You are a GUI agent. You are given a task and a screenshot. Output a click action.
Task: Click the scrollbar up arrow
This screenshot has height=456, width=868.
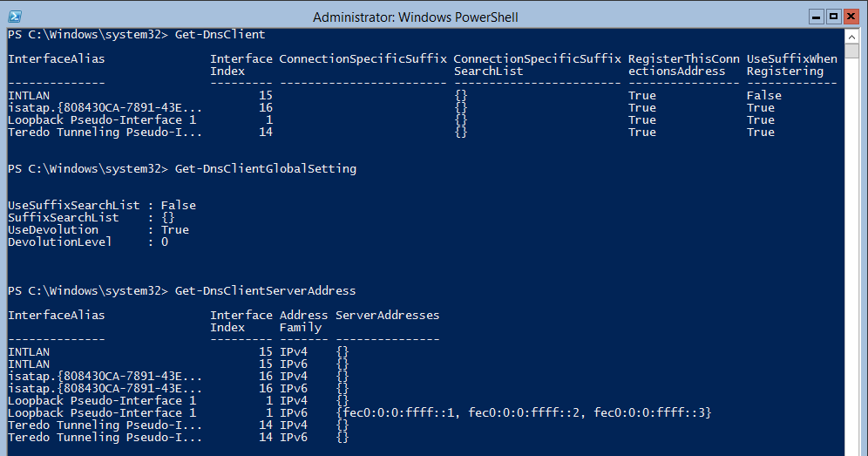852,37
